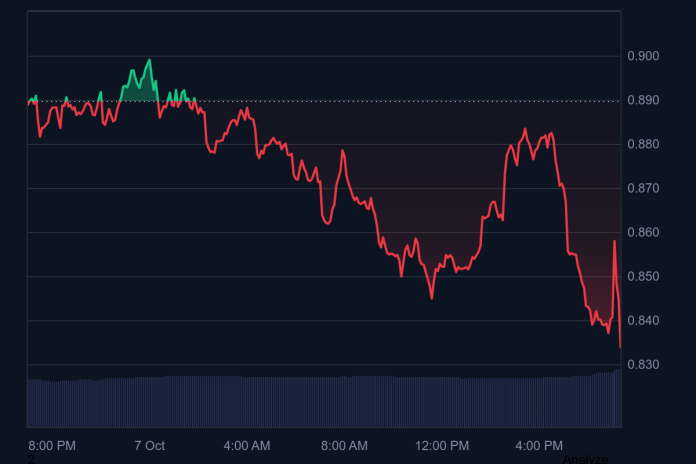Image resolution: width=696 pixels, height=464 pixels.
Task: Click the 4:00 AM time axis label
Action: coord(246,445)
